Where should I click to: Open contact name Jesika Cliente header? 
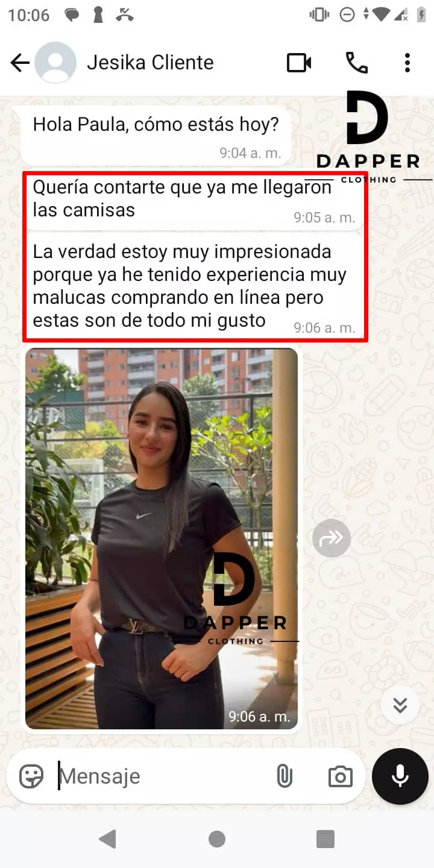[150, 63]
